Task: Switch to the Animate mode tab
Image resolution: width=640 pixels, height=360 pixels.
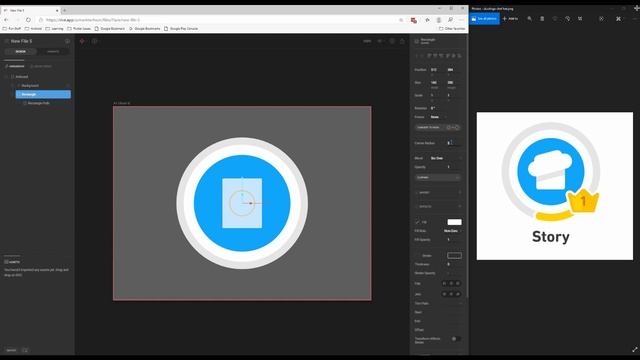Action: (53, 52)
